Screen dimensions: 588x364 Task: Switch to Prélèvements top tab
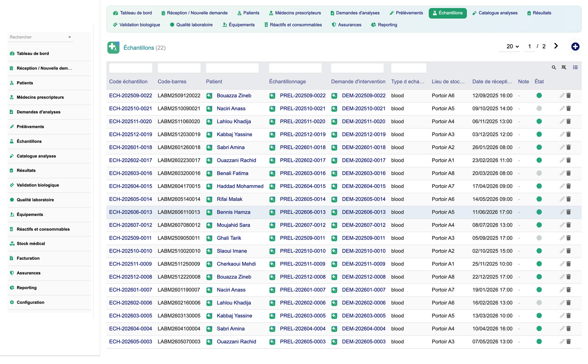[406, 13]
